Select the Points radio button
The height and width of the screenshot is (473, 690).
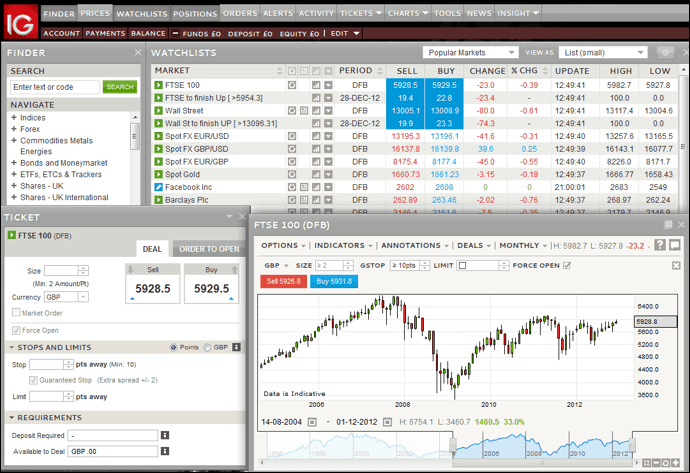click(x=173, y=347)
